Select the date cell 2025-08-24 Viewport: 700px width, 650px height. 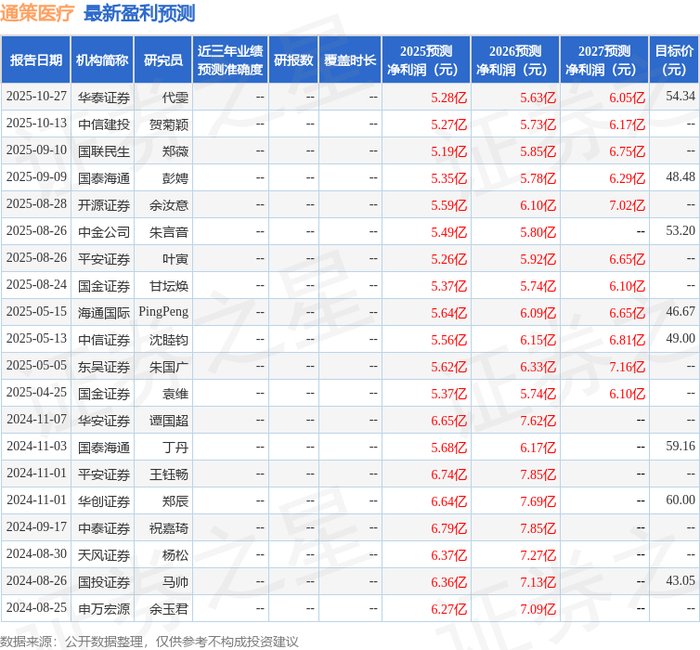coord(36,285)
